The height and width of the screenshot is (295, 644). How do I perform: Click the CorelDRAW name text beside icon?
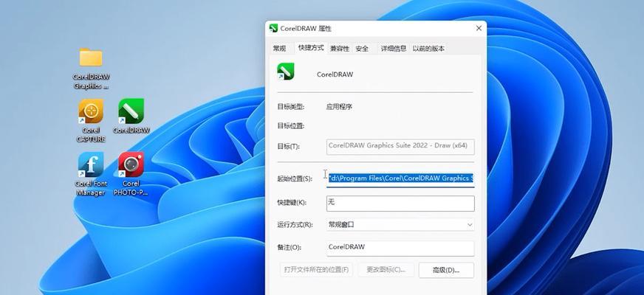tap(335, 74)
